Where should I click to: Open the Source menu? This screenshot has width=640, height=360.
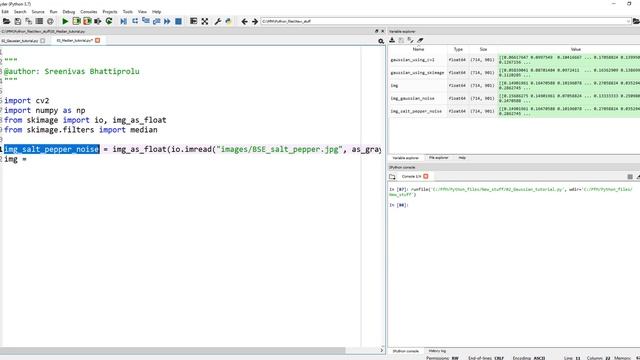(38, 12)
